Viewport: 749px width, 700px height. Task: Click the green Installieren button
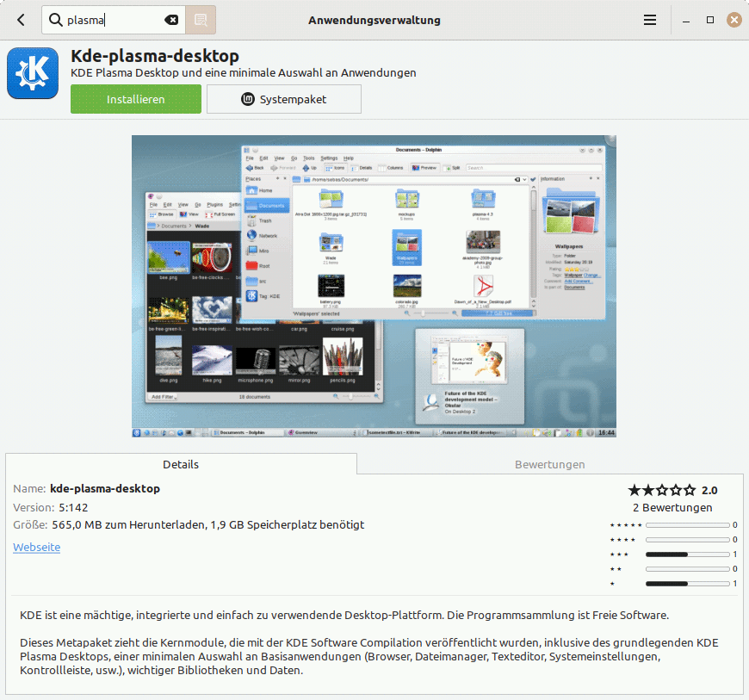pos(135,98)
